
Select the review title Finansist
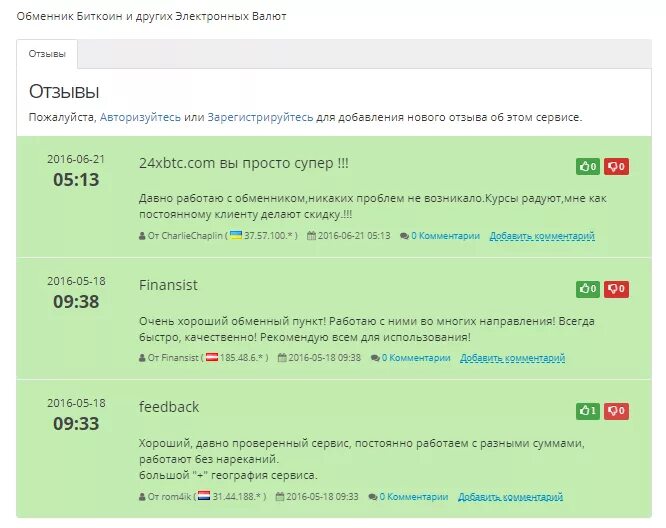[168, 285]
